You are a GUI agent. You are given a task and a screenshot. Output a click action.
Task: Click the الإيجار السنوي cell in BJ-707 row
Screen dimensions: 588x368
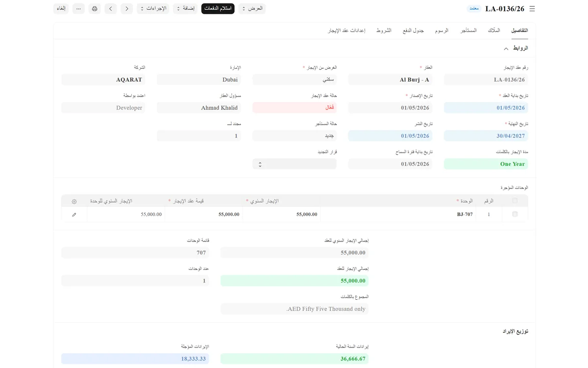pyautogui.click(x=282, y=214)
